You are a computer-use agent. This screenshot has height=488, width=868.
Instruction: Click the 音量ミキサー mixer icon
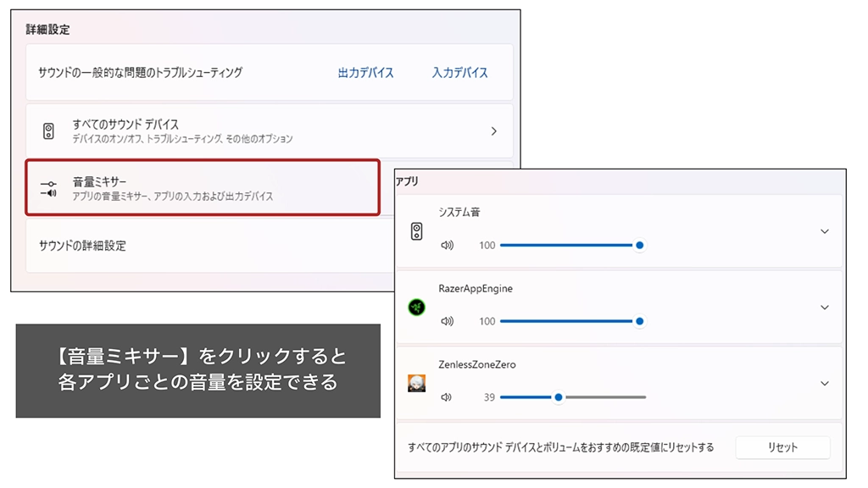(x=48, y=188)
